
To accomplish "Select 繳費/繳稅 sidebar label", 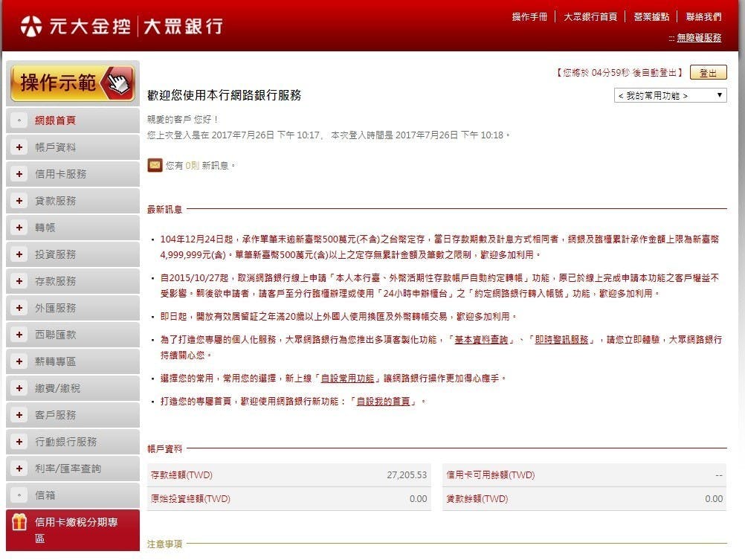I will [57, 388].
